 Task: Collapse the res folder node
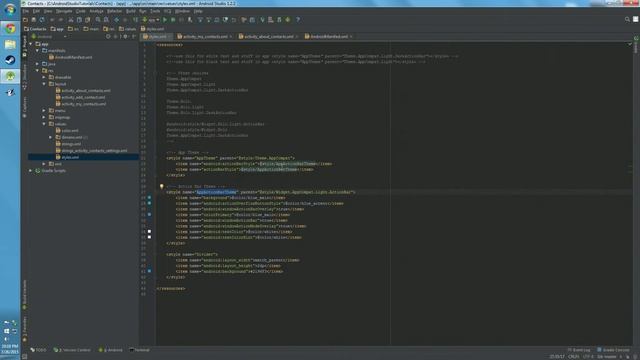(x=38, y=71)
